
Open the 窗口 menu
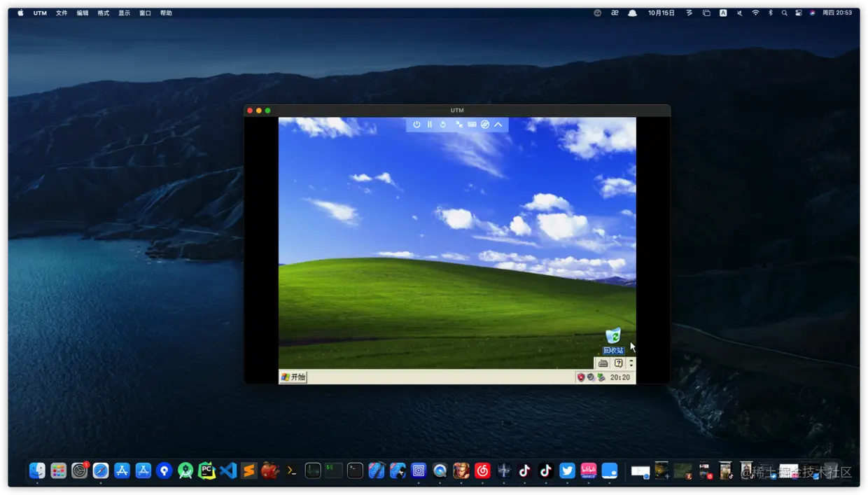146,13
